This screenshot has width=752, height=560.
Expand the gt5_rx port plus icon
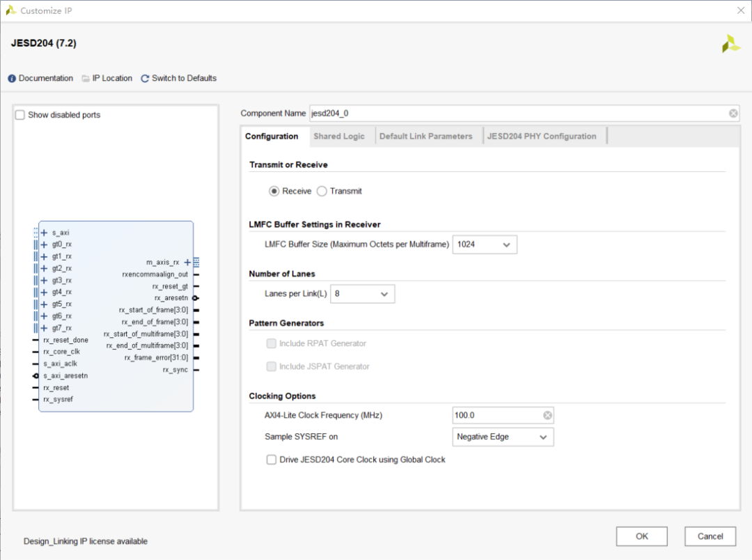44,304
